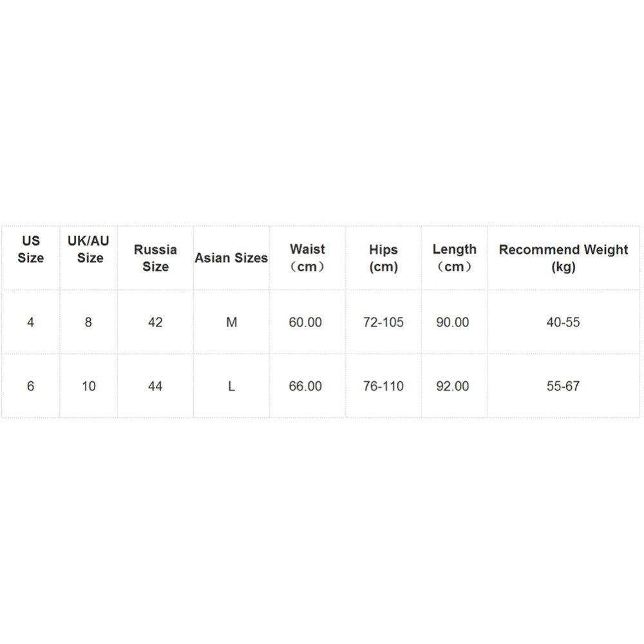Click the Russia Size column header
The height and width of the screenshot is (644, 644).
155,258
